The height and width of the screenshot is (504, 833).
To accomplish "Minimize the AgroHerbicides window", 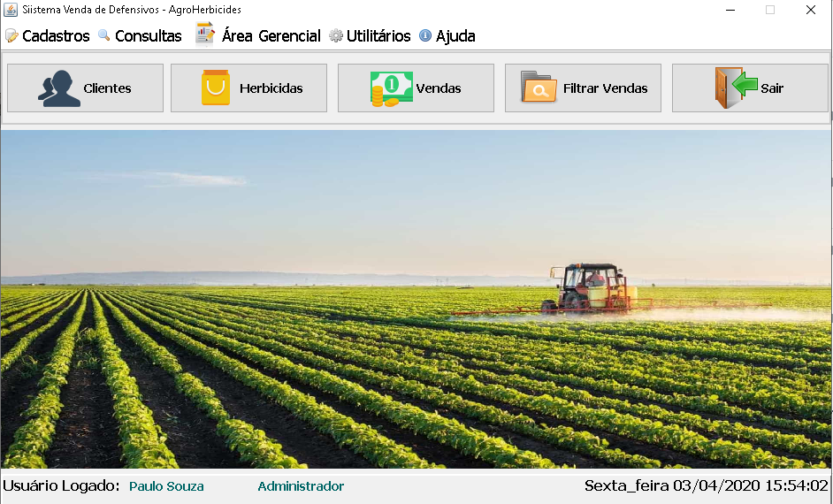I will pos(730,10).
